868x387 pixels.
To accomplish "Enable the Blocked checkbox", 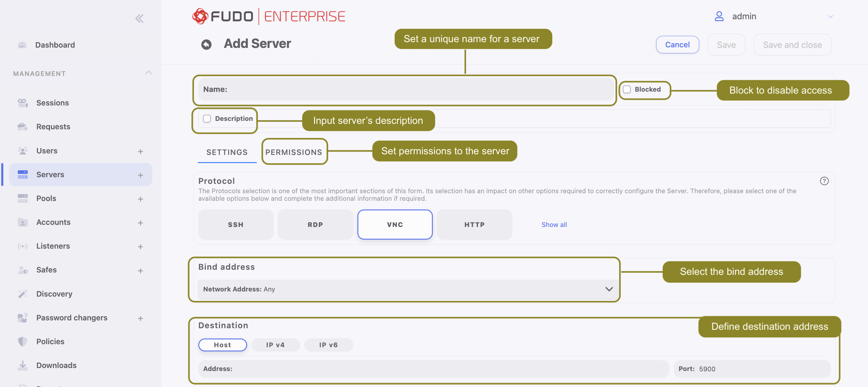I will (627, 89).
